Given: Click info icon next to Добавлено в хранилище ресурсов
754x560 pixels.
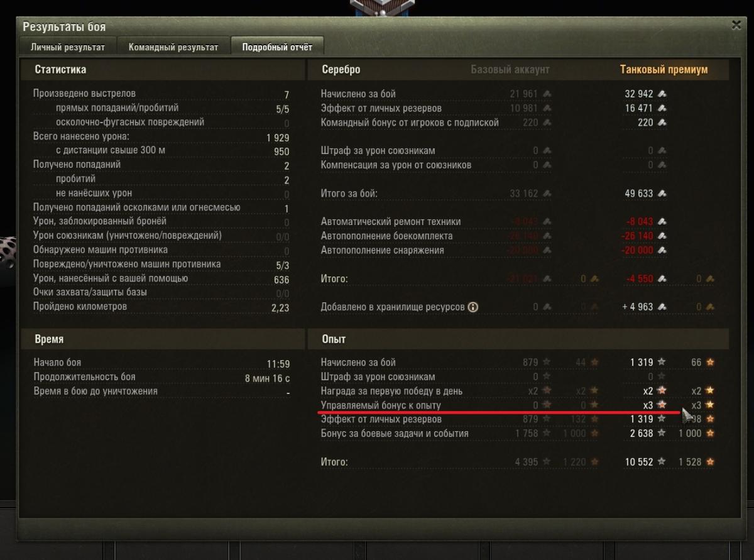Looking at the screenshot, I should pyautogui.click(x=474, y=307).
